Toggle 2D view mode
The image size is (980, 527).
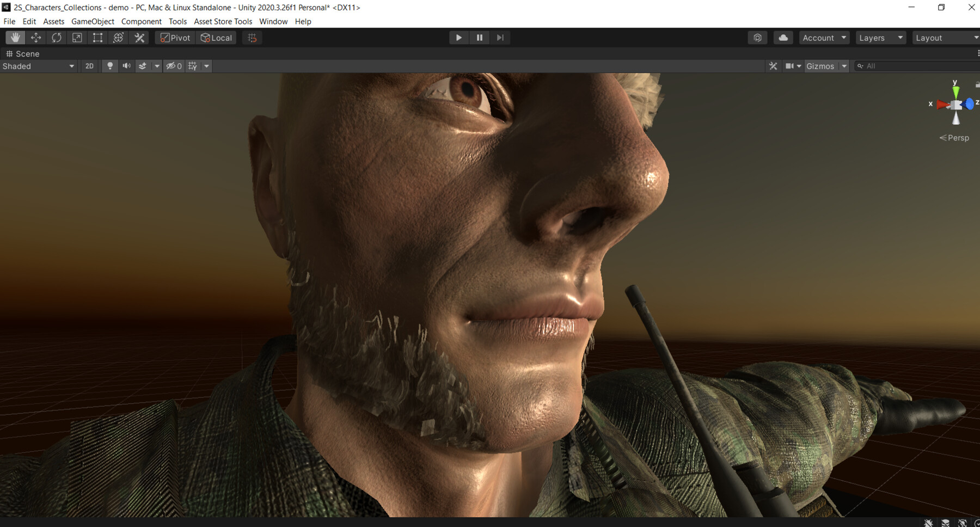click(x=89, y=66)
